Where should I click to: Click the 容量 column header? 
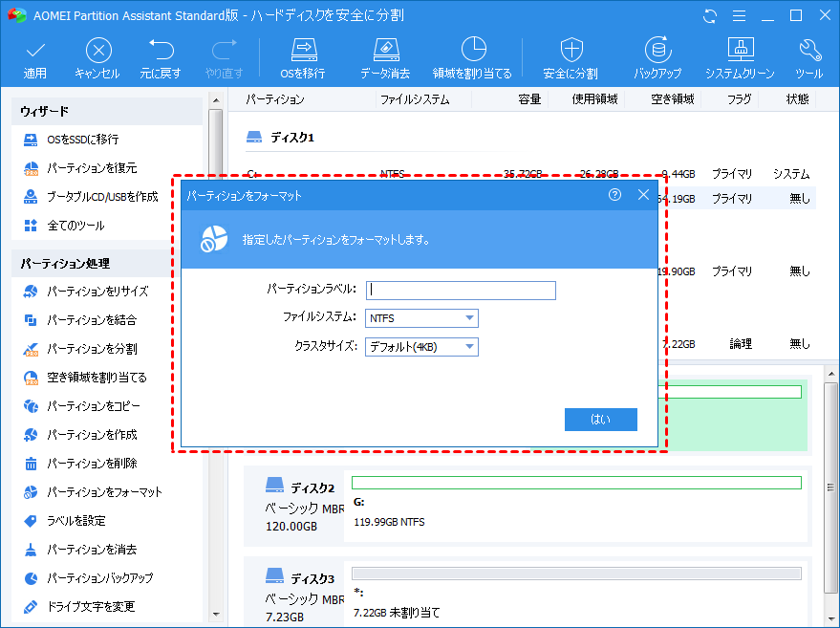click(529, 99)
